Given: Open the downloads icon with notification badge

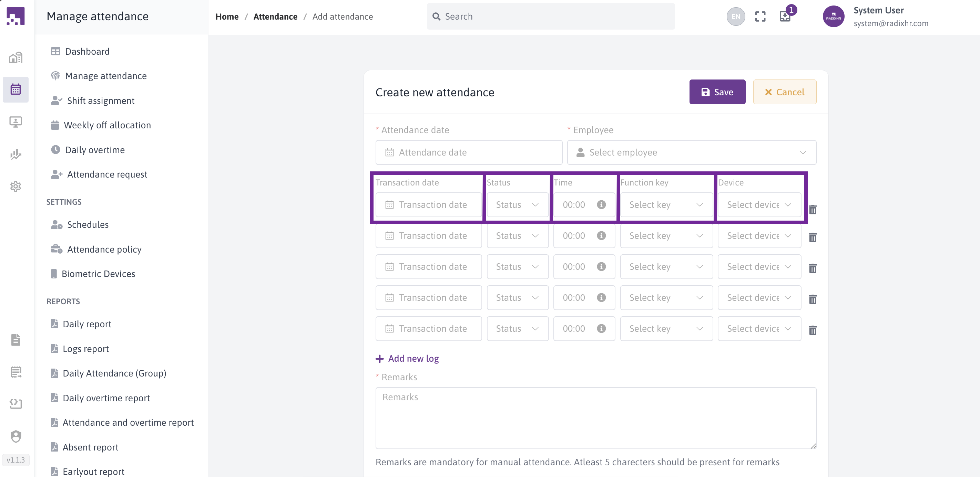Looking at the screenshot, I should point(785,16).
